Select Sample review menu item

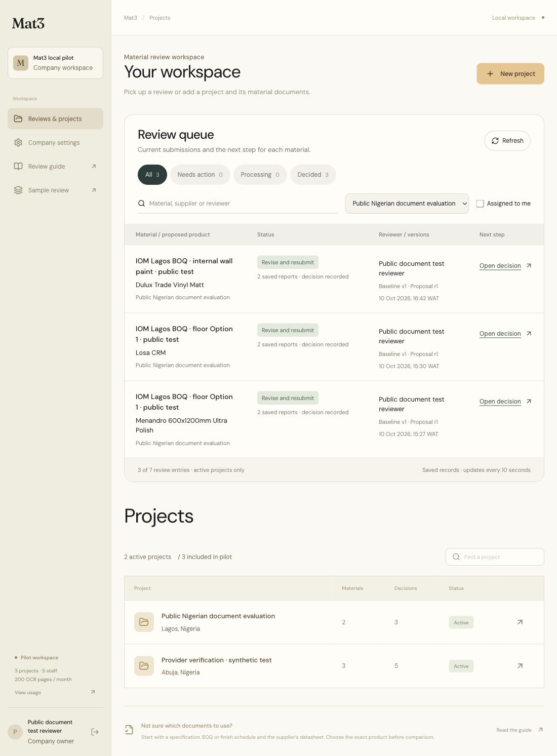[55, 190]
